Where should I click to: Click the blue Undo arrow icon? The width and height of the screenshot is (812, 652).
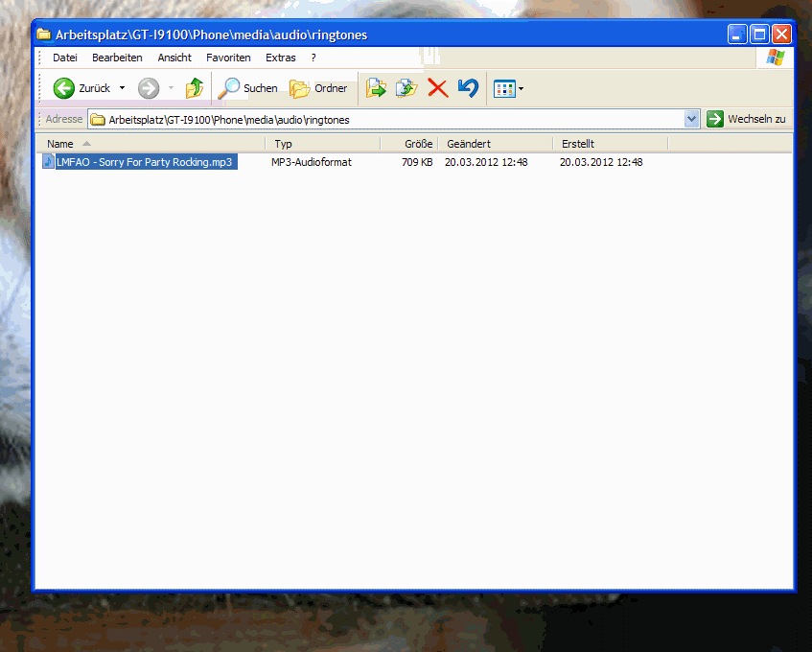coord(468,88)
